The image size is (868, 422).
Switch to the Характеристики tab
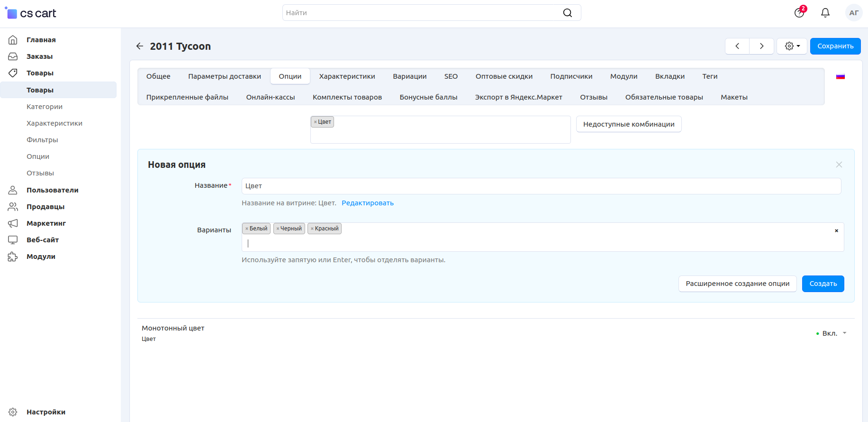point(347,76)
